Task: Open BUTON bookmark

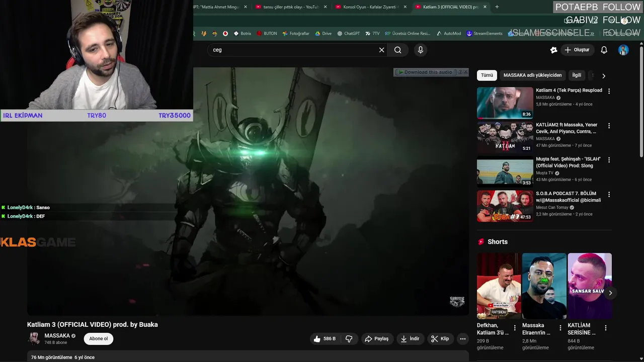Action: (x=267, y=34)
